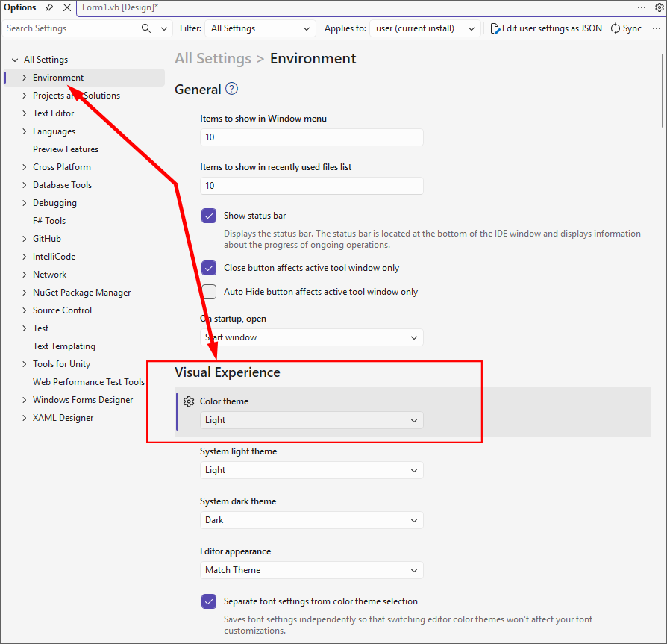Select the Source Control tree item
The image size is (667, 644).
[62, 310]
